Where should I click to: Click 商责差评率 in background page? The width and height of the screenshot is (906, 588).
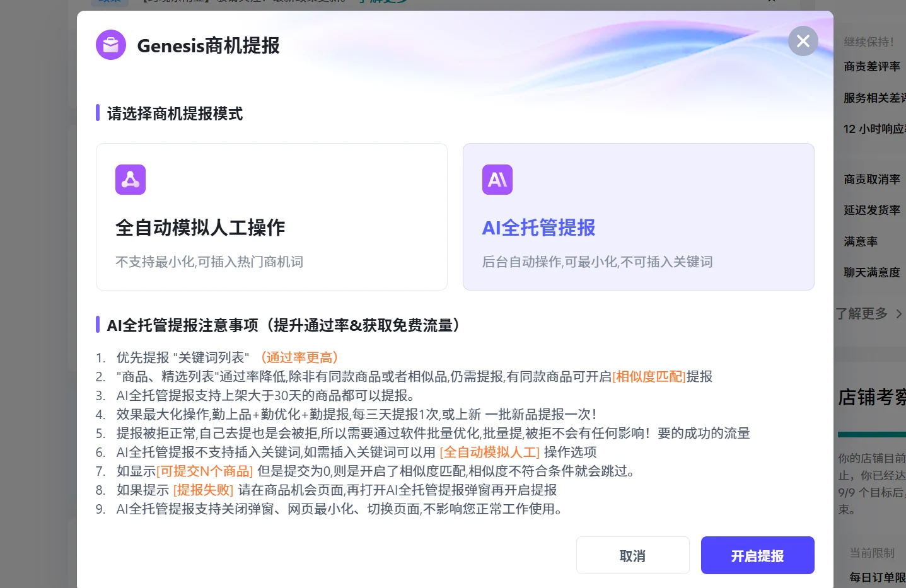[x=872, y=66]
